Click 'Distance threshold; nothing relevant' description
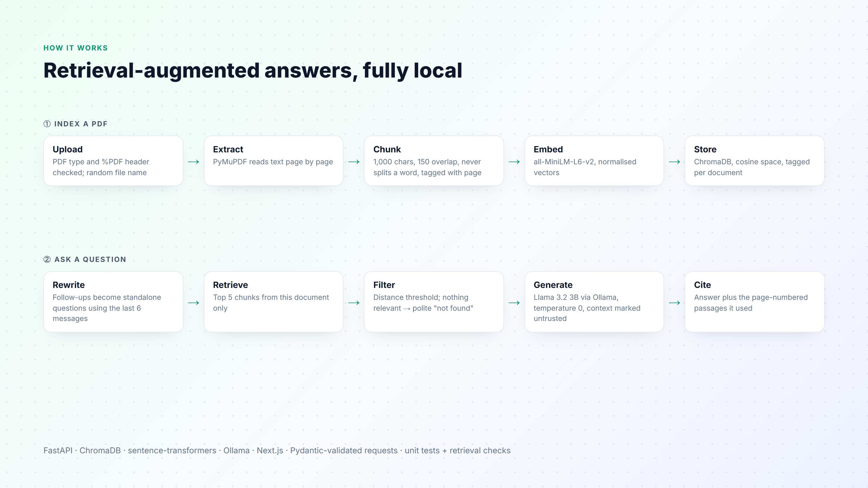This screenshot has height=488, width=868. pyautogui.click(x=423, y=303)
